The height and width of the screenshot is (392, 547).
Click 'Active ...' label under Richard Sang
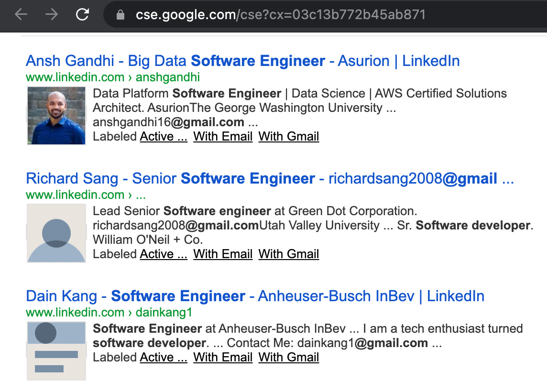[x=163, y=254]
